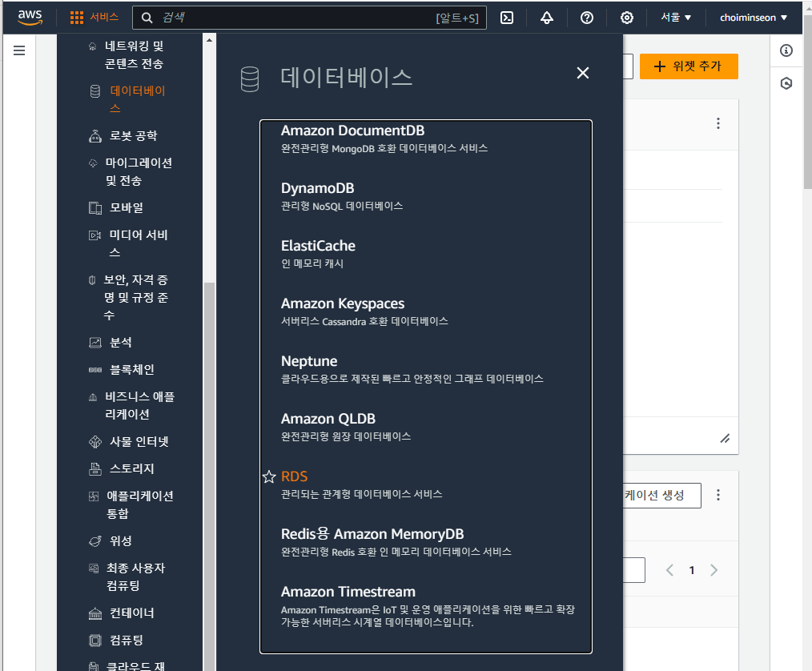Go to previous page arrow
Viewport: 812px width, 671px height.
[x=669, y=570]
